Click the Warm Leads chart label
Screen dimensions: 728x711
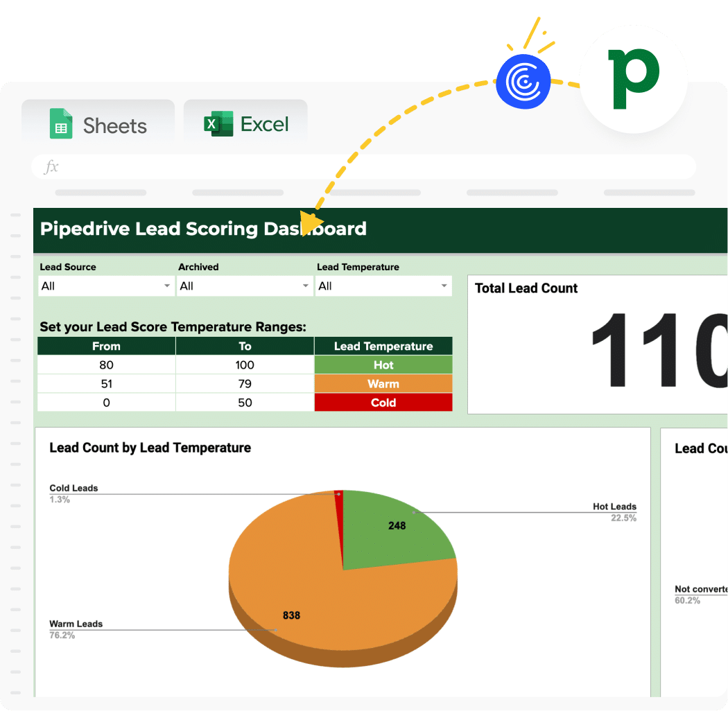coord(76,624)
